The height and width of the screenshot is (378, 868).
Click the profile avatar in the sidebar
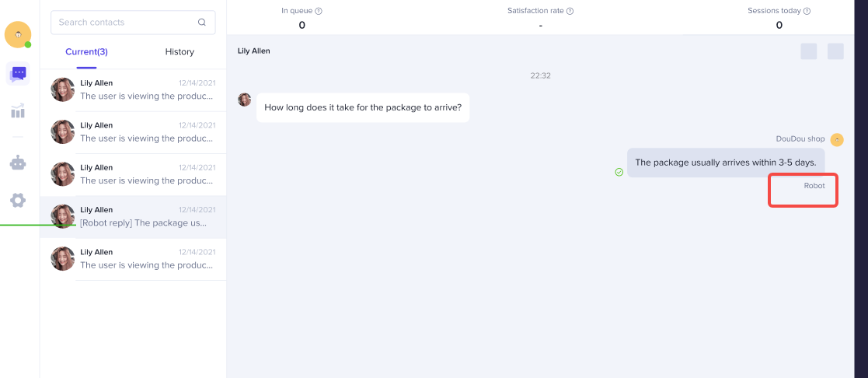tap(18, 34)
